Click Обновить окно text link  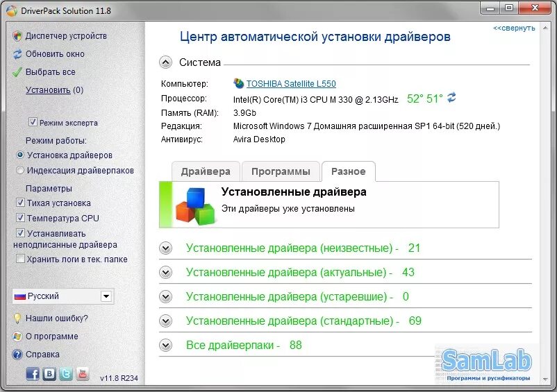(x=55, y=54)
